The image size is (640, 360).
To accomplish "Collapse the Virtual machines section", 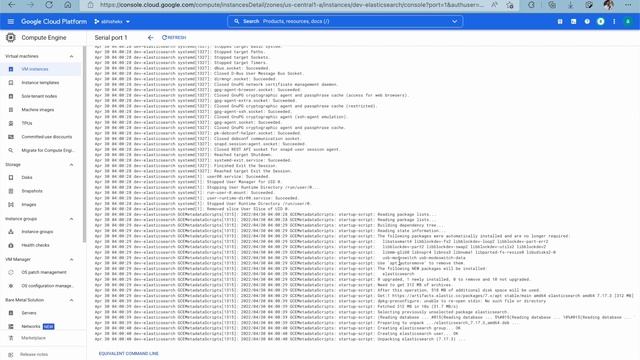I will click(71, 56).
